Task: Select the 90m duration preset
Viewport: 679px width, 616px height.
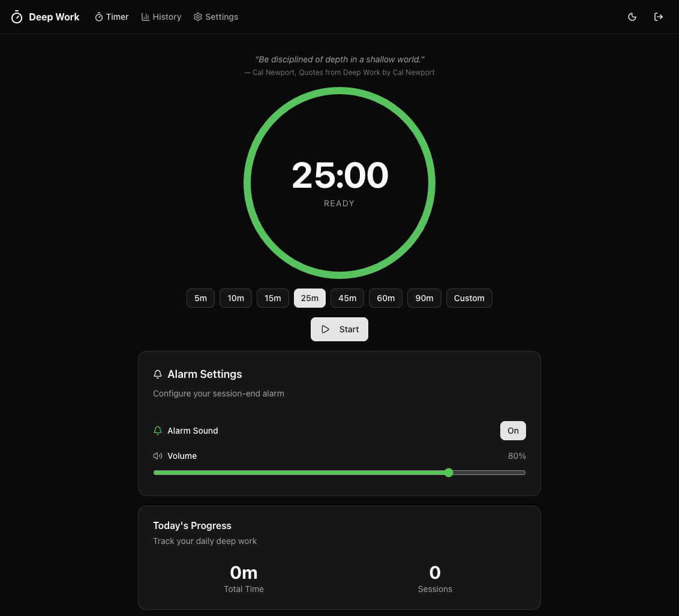Action: (425, 298)
